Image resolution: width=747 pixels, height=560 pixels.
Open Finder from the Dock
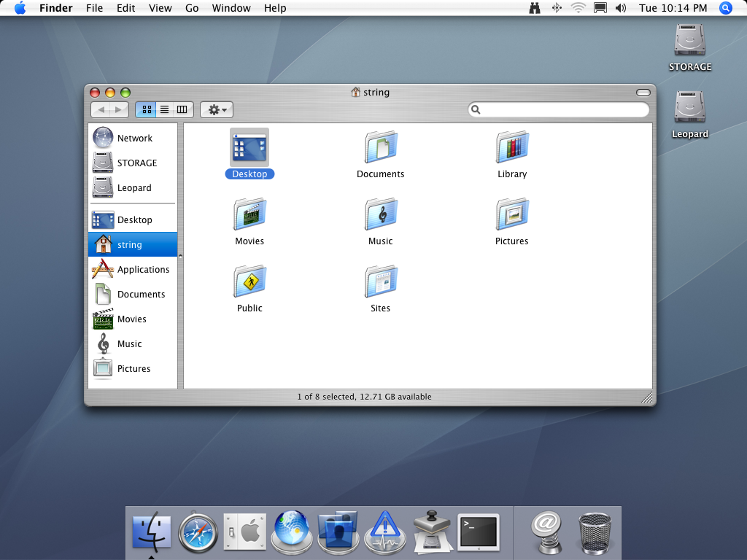[152, 532]
